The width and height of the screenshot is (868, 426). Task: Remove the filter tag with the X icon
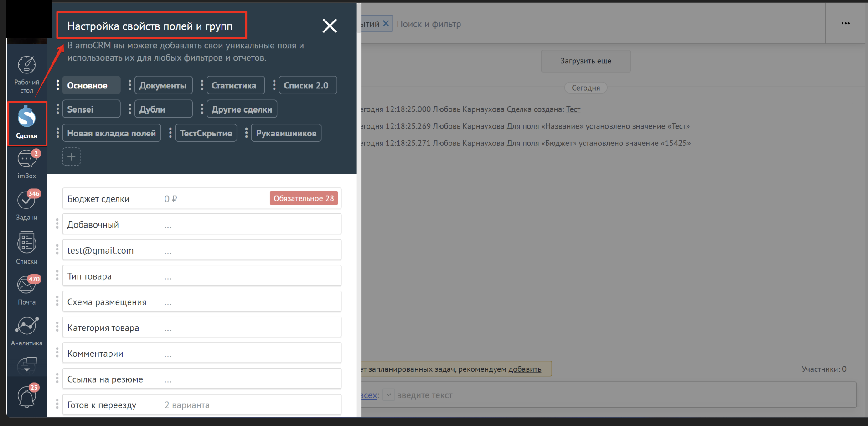[386, 23]
